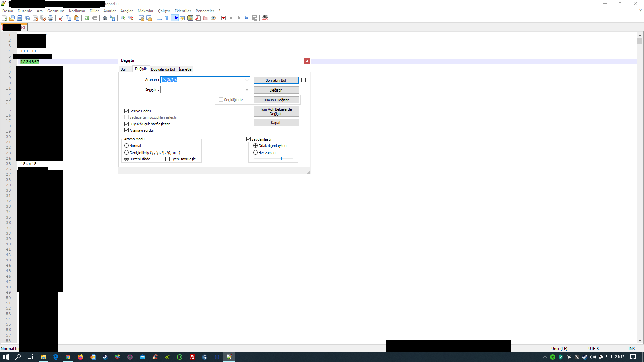Open Google Chrome from the taskbar
The width and height of the screenshot is (644, 362).
point(68,357)
